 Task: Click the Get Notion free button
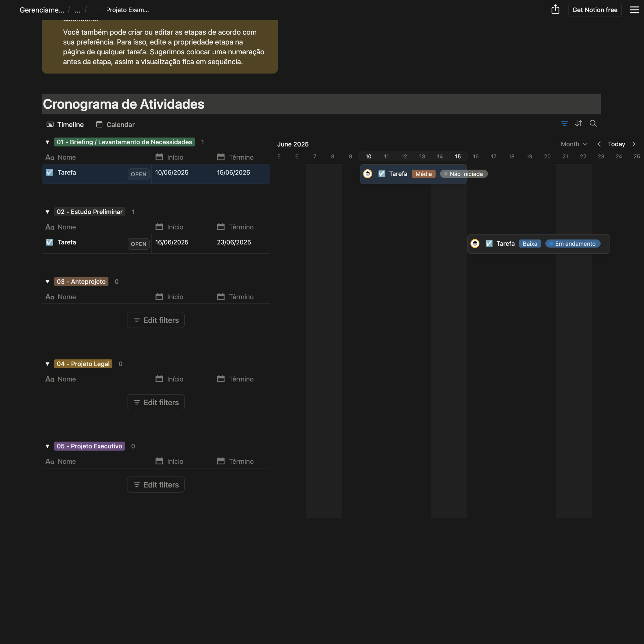click(x=595, y=10)
